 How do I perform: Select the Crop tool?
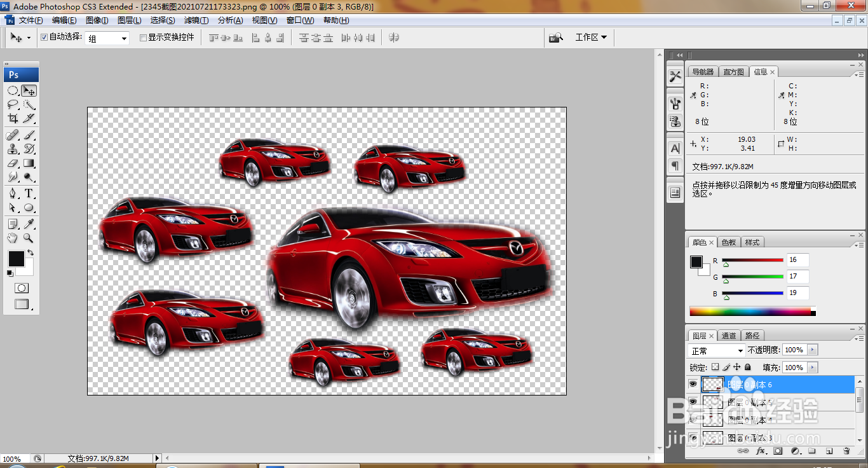point(13,119)
